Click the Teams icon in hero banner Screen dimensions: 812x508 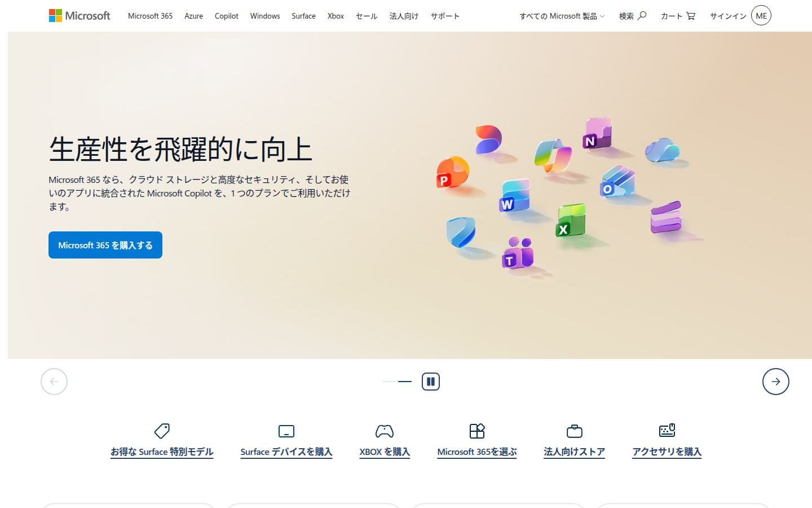518,252
